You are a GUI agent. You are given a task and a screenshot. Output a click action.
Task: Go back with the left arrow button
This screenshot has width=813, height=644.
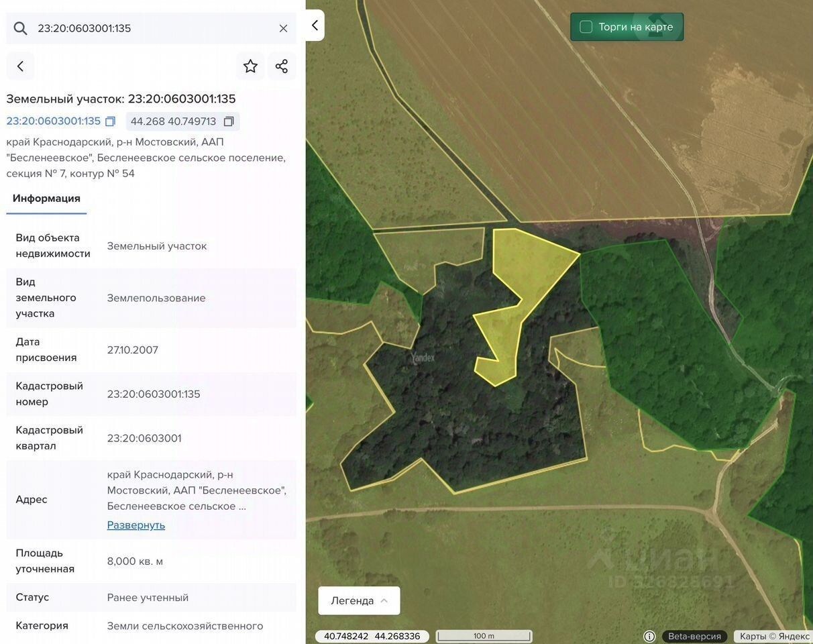pyautogui.click(x=20, y=66)
